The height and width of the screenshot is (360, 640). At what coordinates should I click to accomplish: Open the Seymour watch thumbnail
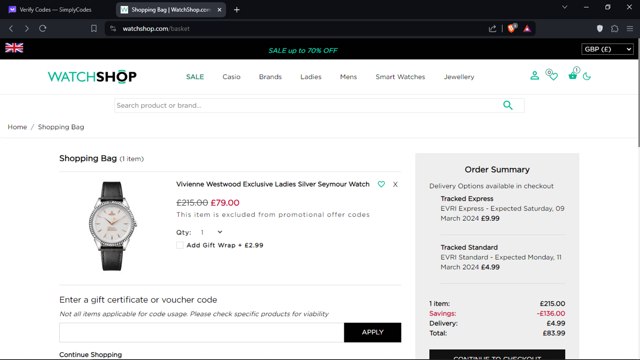(112, 226)
